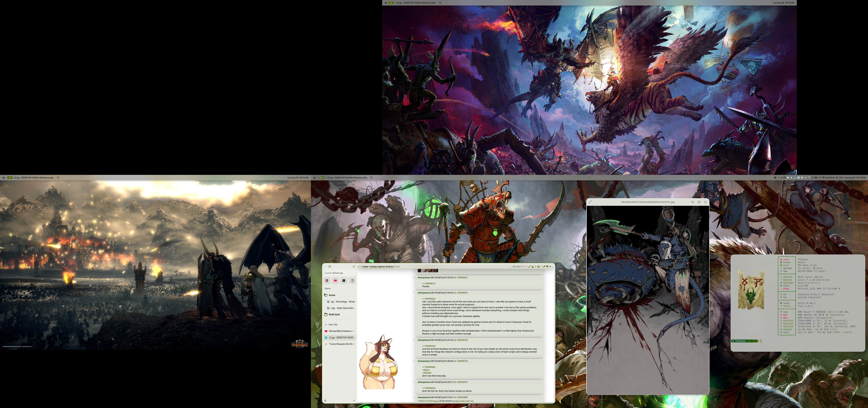
Task: Expand the [ + ] board list toggle
Action: coord(360,266)
